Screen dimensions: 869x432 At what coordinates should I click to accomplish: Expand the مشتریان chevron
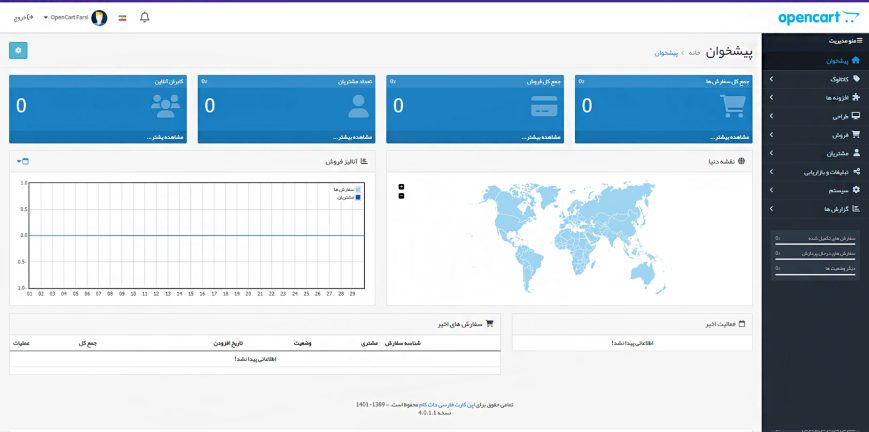[771, 153]
